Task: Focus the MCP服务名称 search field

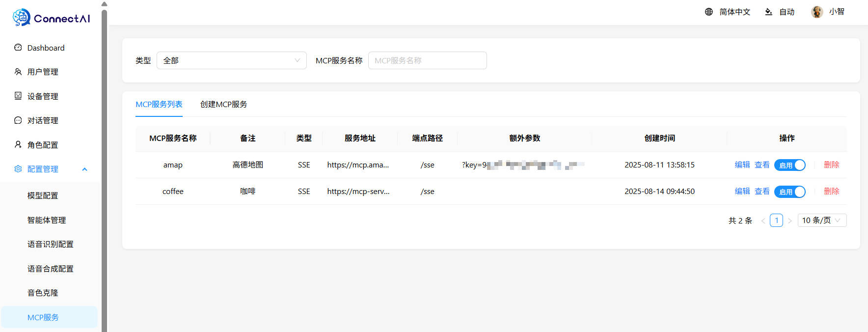Action: pyautogui.click(x=428, y=60)
